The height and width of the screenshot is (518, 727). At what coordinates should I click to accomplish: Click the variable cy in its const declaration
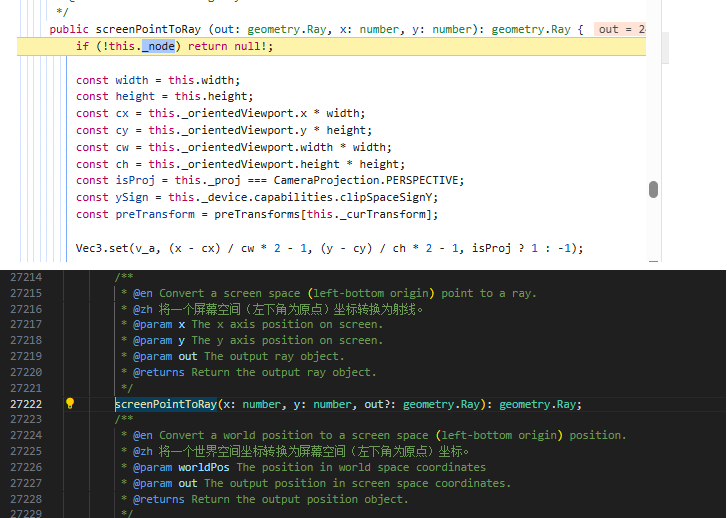point(122,130)
